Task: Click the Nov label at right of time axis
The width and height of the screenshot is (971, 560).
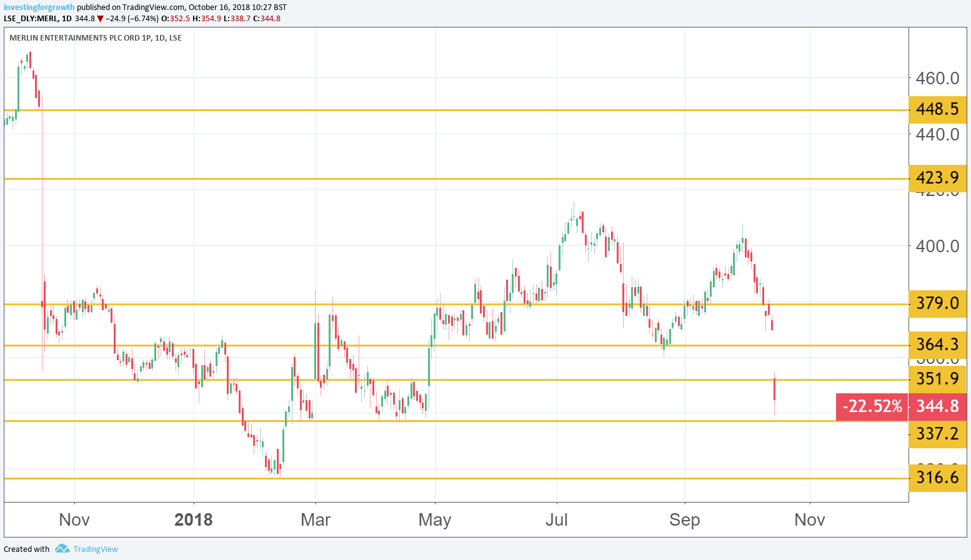Action: click(x=810, y=519)
